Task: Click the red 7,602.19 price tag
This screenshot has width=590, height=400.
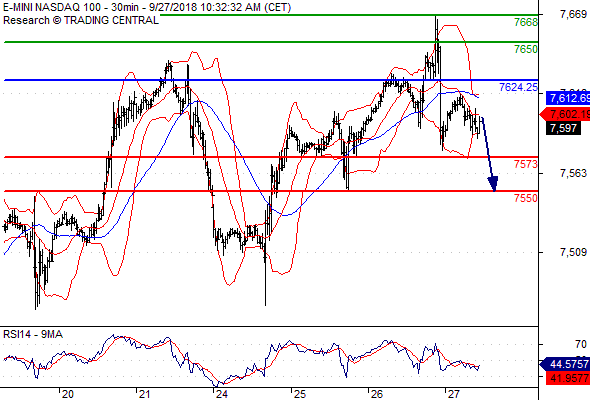Action: click(x=566, y=114)
